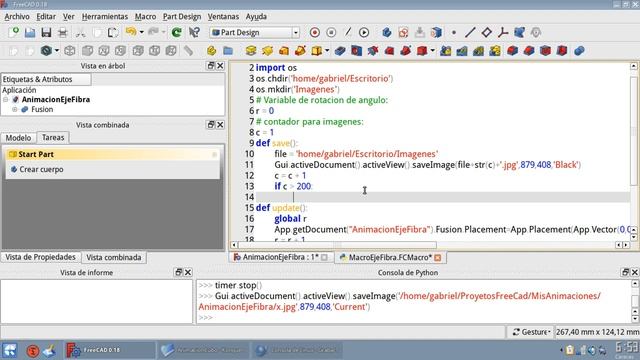Undock the Vista en árbol panel
This screenshot has width=640, height=360.
click(x=211, y=66)
